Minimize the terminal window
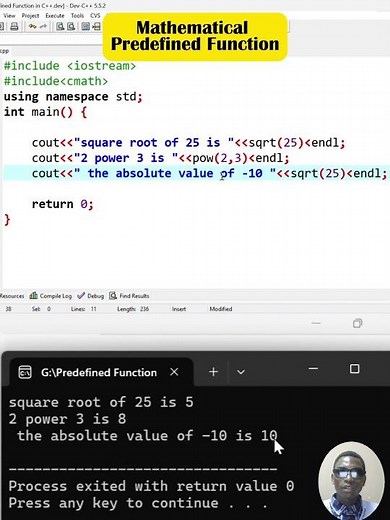This screenshot has width=390, height=520. pyautogui.click(x=313, y=369)
